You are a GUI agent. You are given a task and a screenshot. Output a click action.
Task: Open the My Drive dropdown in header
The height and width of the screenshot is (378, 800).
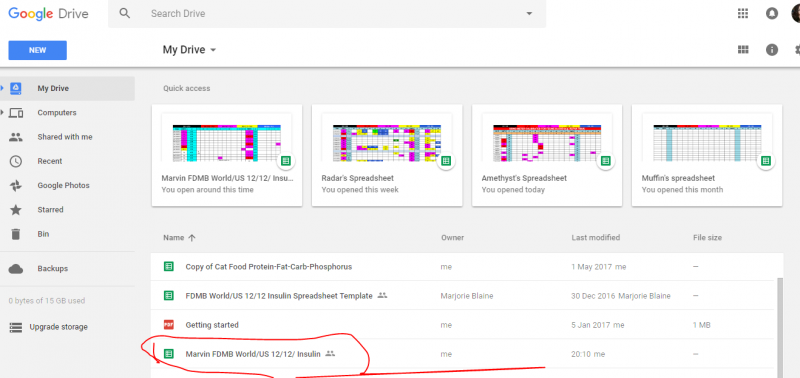[x=189, y=49]
